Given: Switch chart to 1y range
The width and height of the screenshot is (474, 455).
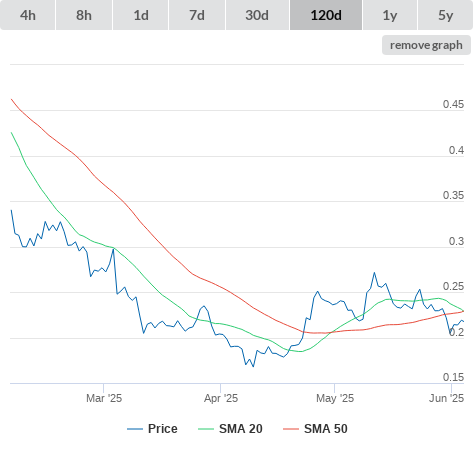Looking at the screenshot, I should point(390,15).
